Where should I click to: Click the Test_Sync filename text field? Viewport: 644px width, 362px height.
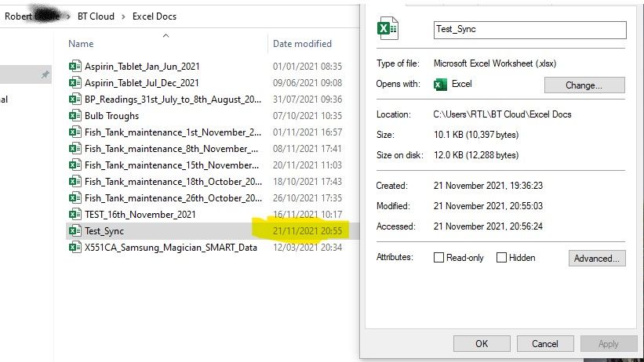point(529,30)
